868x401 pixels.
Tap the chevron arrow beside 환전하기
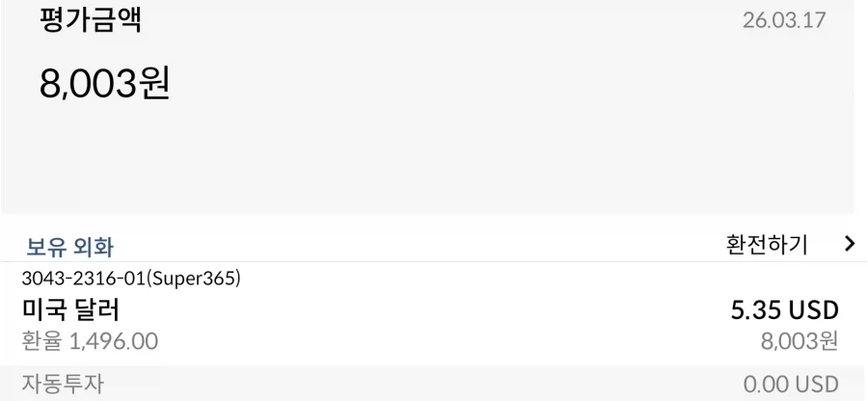[x=849, y=241]
